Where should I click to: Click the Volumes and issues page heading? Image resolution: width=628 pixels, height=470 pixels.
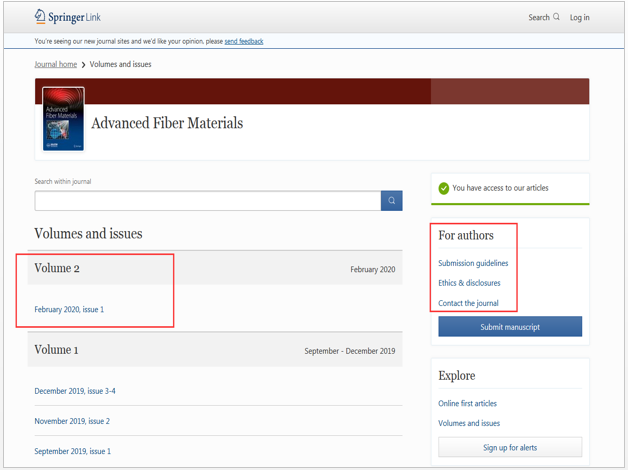[88, 233]
